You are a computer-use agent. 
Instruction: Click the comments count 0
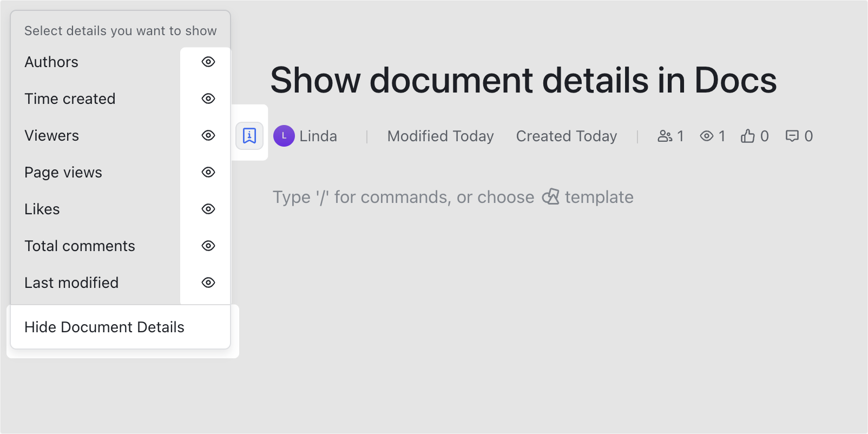808,136
